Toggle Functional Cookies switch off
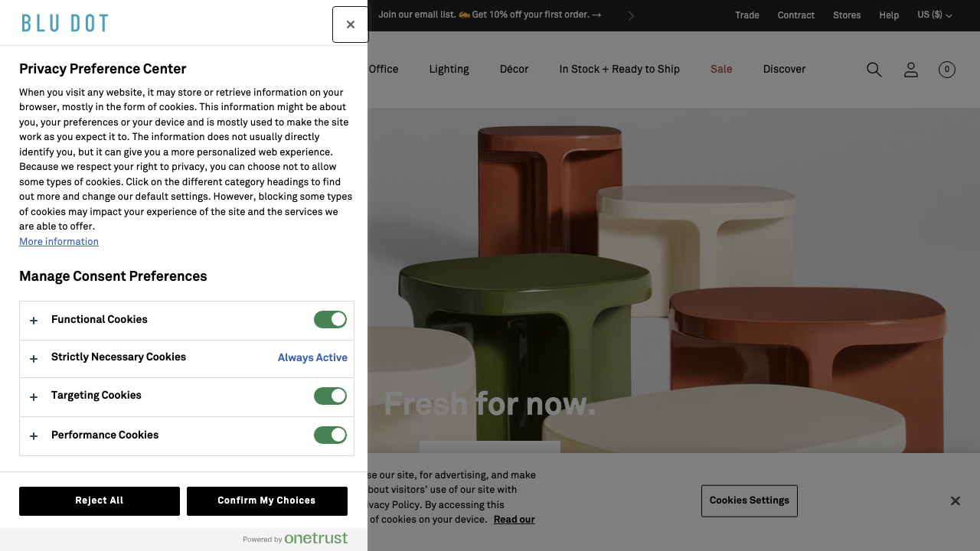 (330, 319)
